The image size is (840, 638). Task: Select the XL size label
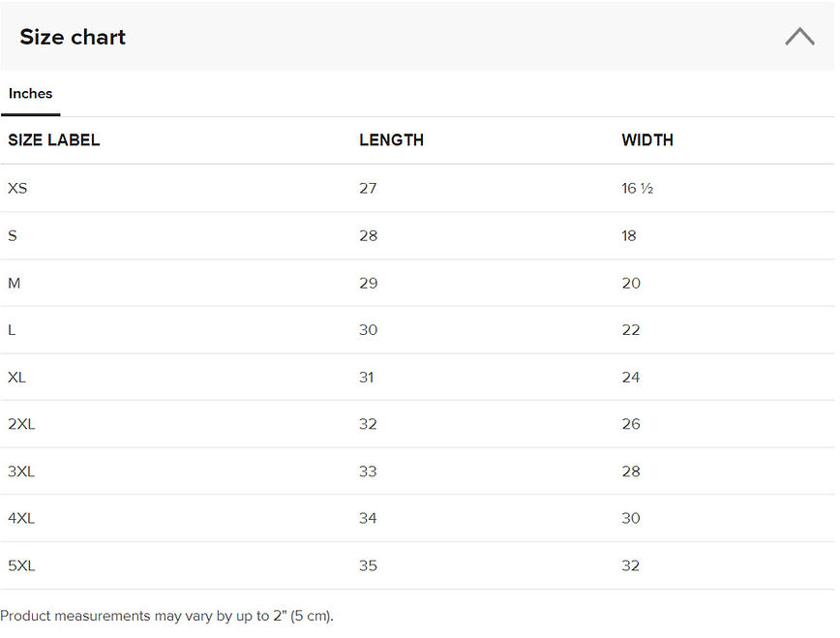pyautogui.click(x=17, y=378)
